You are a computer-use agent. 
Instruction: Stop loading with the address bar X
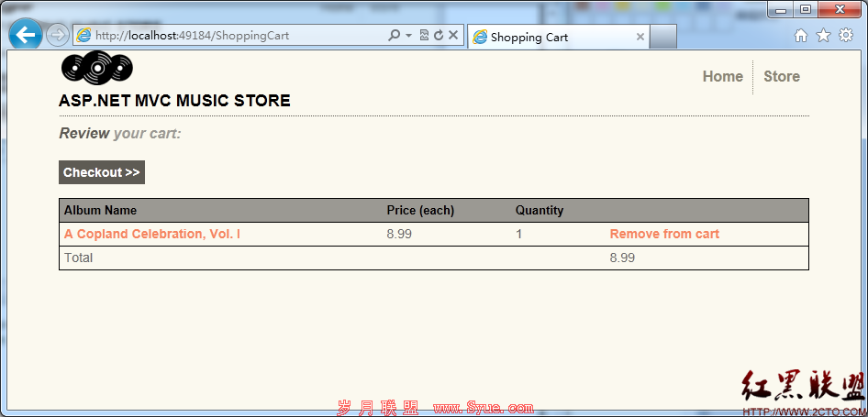(x=453, y=36)
